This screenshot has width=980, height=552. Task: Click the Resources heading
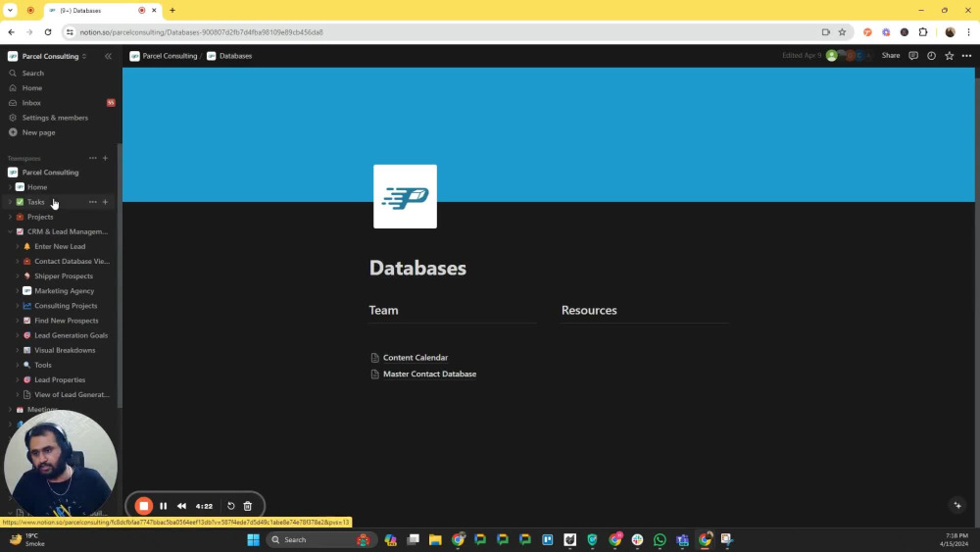point(589,310)
